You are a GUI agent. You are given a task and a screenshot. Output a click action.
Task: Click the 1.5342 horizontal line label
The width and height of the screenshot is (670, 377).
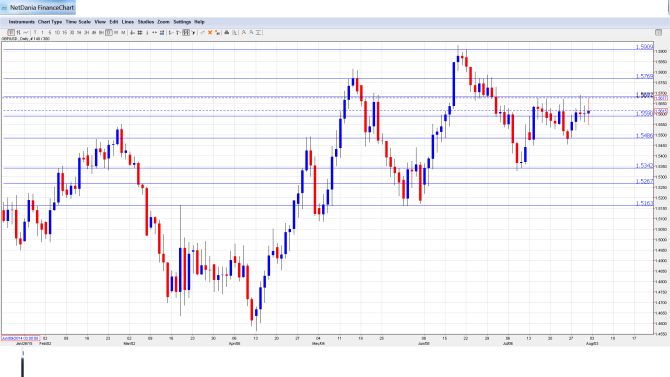[644, 165]
